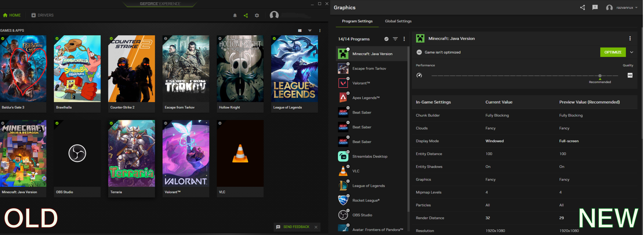The height and width of the screenshot is (235, 644).
Task: Expand the chevron next to OPTIMIZE
Action: click(632, 52)
